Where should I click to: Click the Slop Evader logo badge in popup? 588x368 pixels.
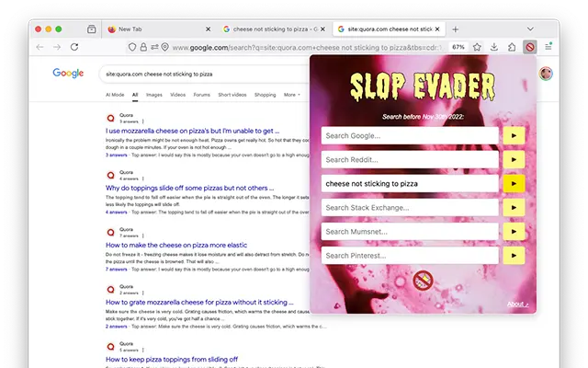(x=423, y=280)
